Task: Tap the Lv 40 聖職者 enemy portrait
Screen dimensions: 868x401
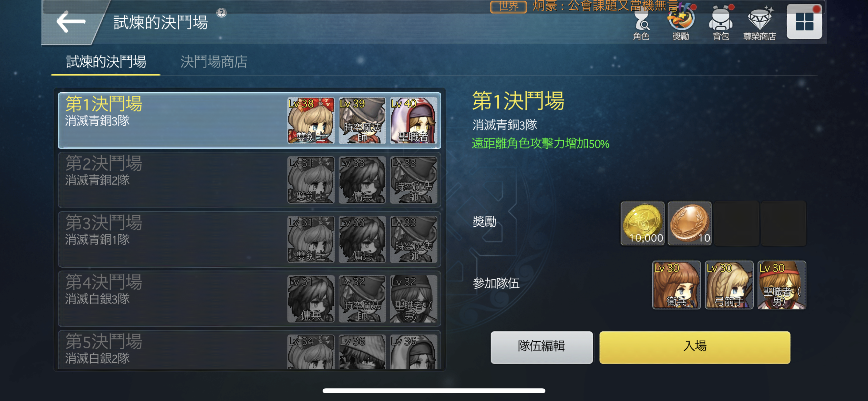Action: pyautogui.click(x=413, y=120)
